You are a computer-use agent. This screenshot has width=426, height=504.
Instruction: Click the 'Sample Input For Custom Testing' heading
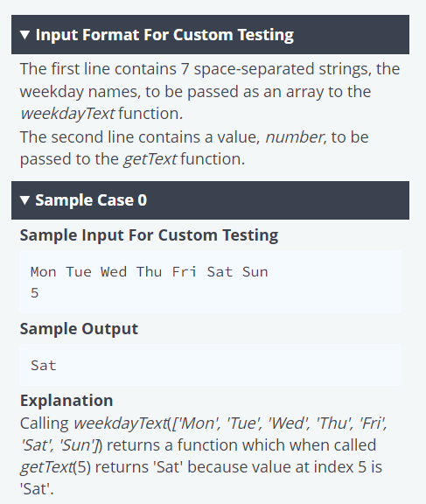coord(149,235)
